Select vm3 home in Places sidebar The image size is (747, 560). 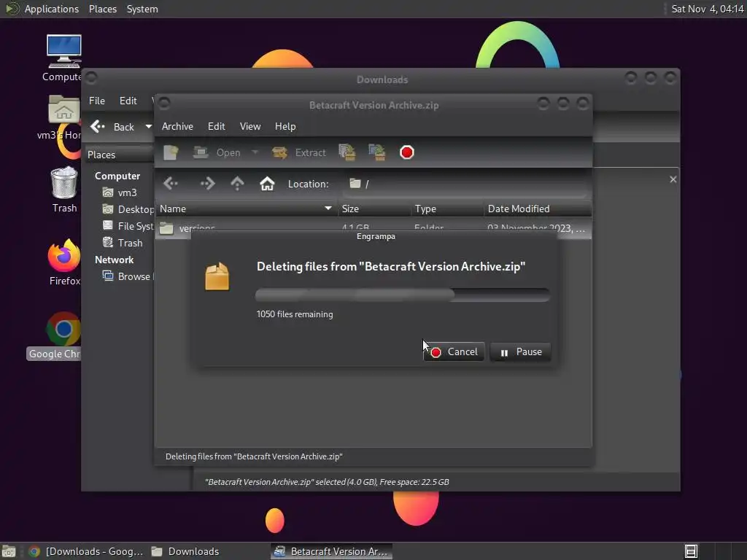pyautogui.click(x=122, y=192)
